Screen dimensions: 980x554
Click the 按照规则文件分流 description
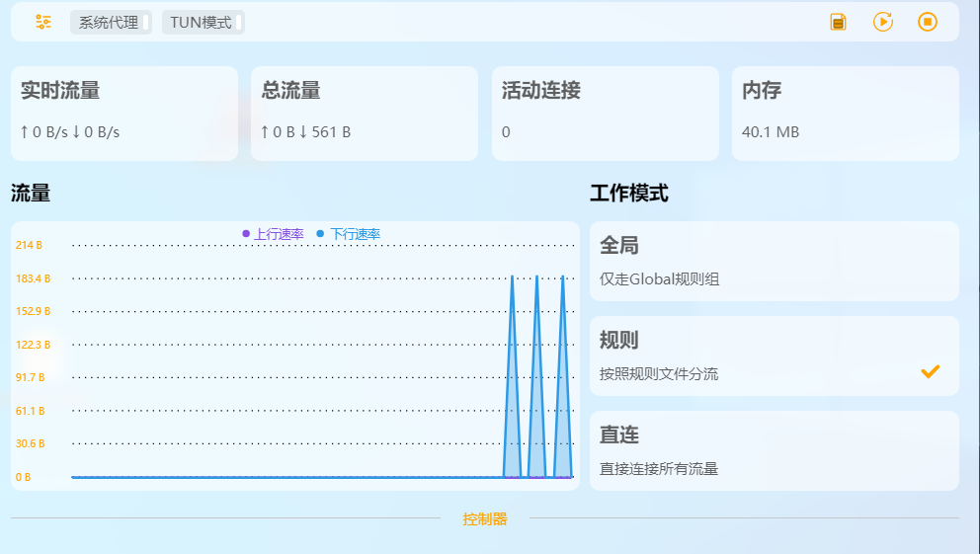(x=659, y=373)
